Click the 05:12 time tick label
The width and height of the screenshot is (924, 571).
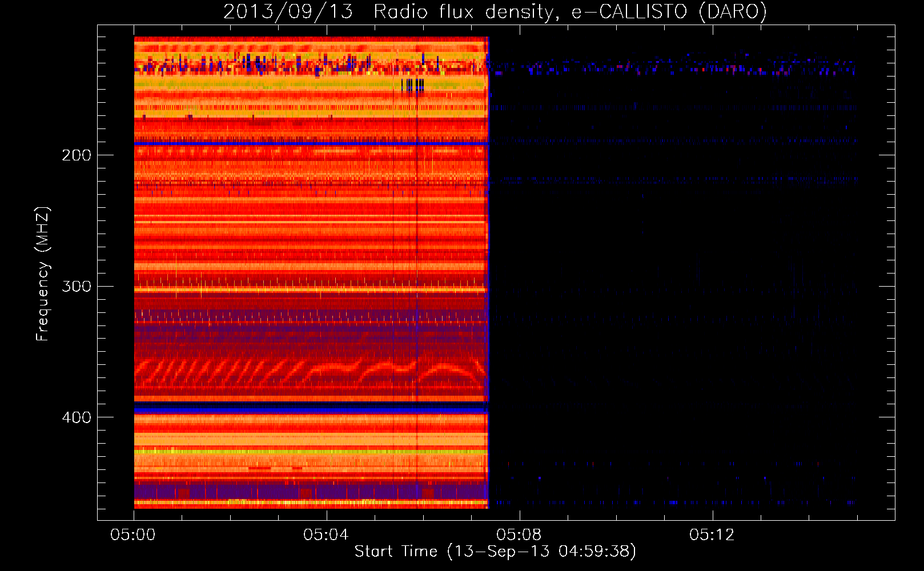click(x=712, y=534)
